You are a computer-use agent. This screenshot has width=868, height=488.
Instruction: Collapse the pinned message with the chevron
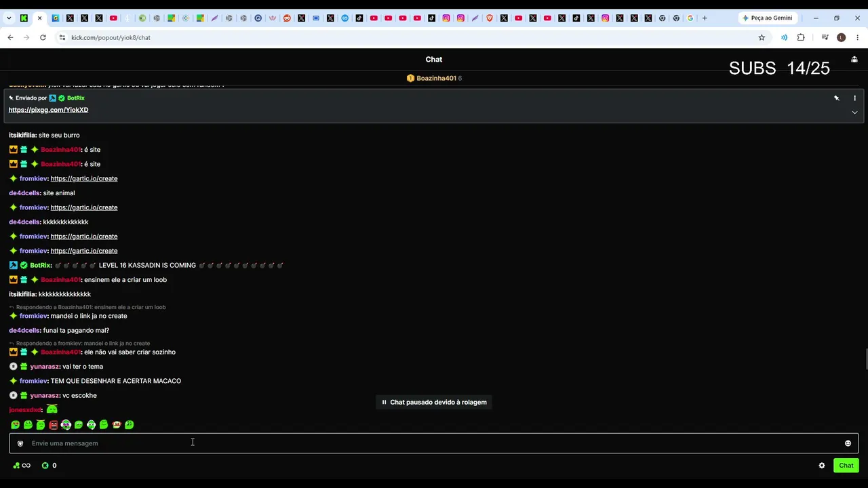[854, 113]
